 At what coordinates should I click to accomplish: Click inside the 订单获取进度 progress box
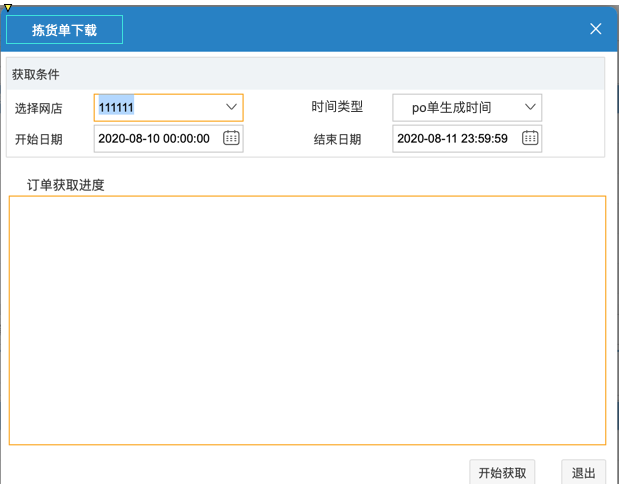click(307, 320)
